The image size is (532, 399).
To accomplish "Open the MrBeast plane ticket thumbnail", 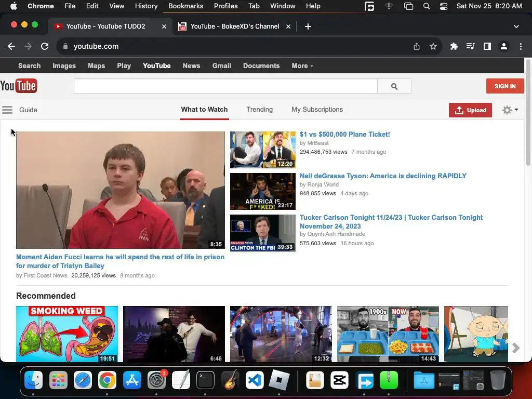I will (x=262, y=150).
